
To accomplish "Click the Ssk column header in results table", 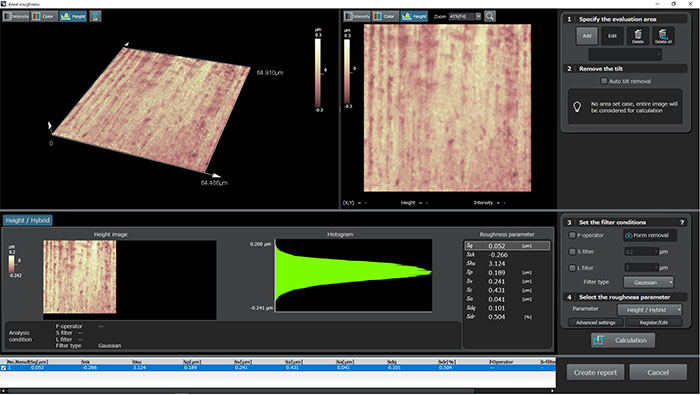I will pos(85,362).
